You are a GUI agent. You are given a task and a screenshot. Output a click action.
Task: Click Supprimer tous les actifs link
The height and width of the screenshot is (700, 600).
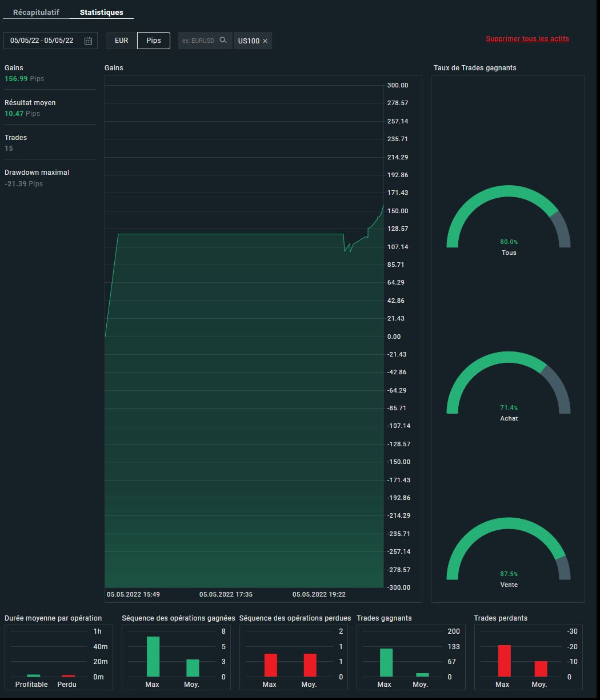(x=527, y=39)
